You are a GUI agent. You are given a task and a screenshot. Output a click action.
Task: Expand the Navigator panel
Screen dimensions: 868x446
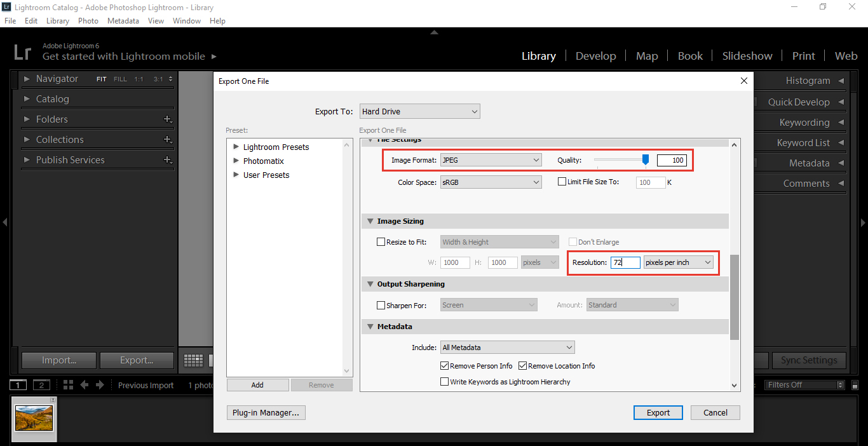point(27,79)
